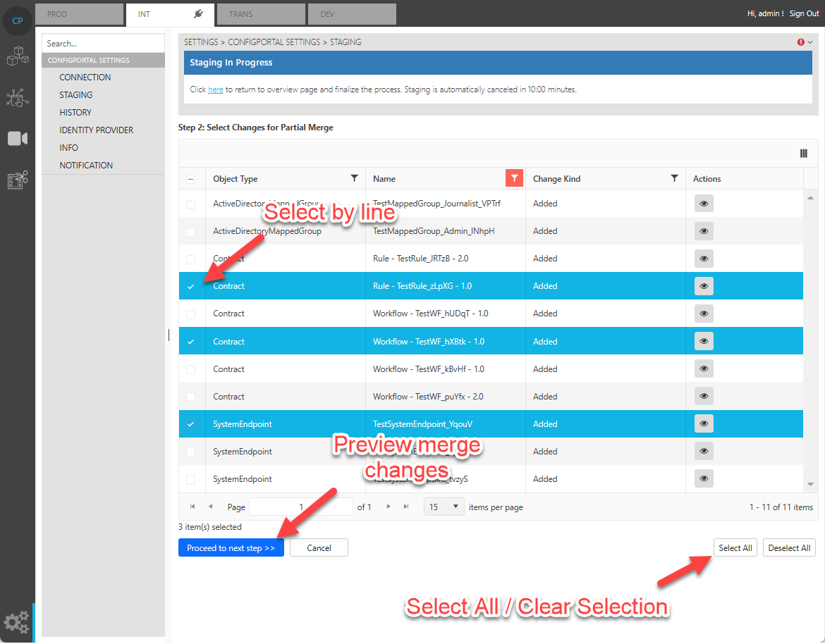This screenshot has width=825, height=644.
Task: Open the HISTORY settings menu item
Action: click(75, 113)
